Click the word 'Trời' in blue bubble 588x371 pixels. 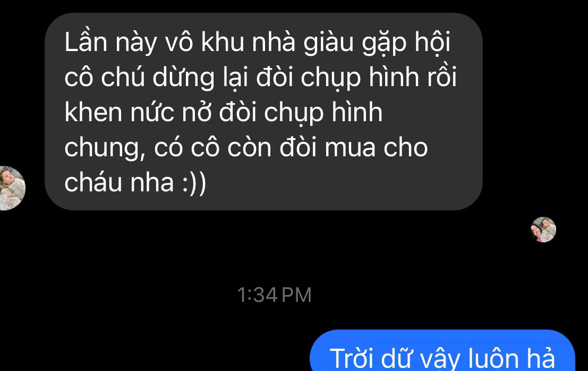[352, 358]
